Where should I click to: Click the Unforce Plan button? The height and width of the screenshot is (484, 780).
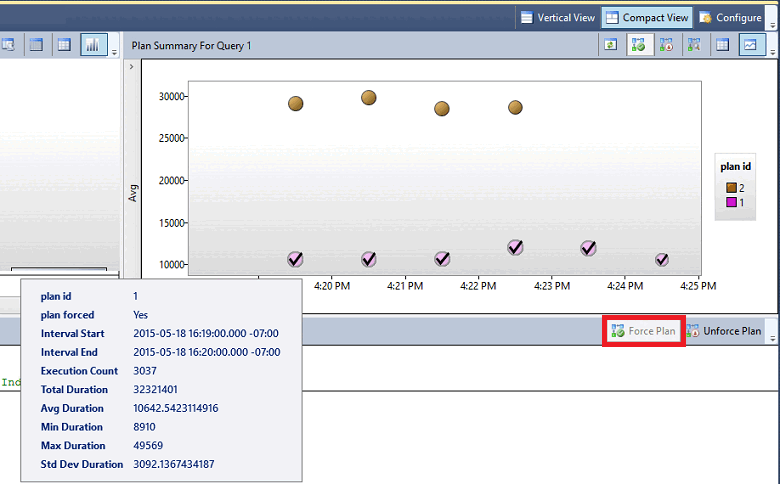coord(723,331)
